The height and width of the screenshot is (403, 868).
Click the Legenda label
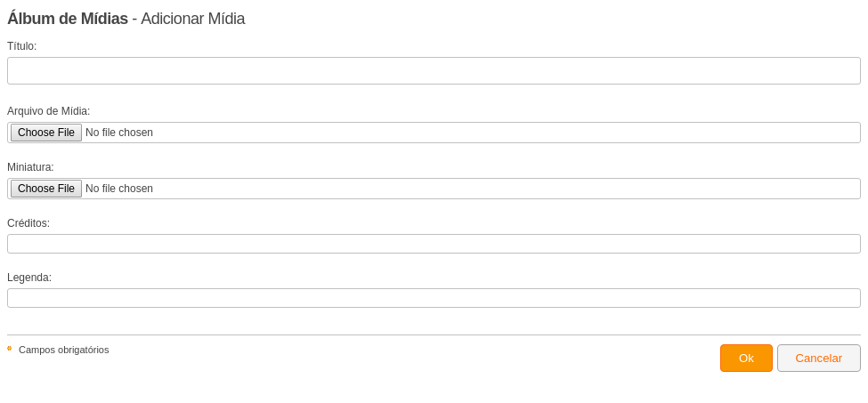(29, 278)
